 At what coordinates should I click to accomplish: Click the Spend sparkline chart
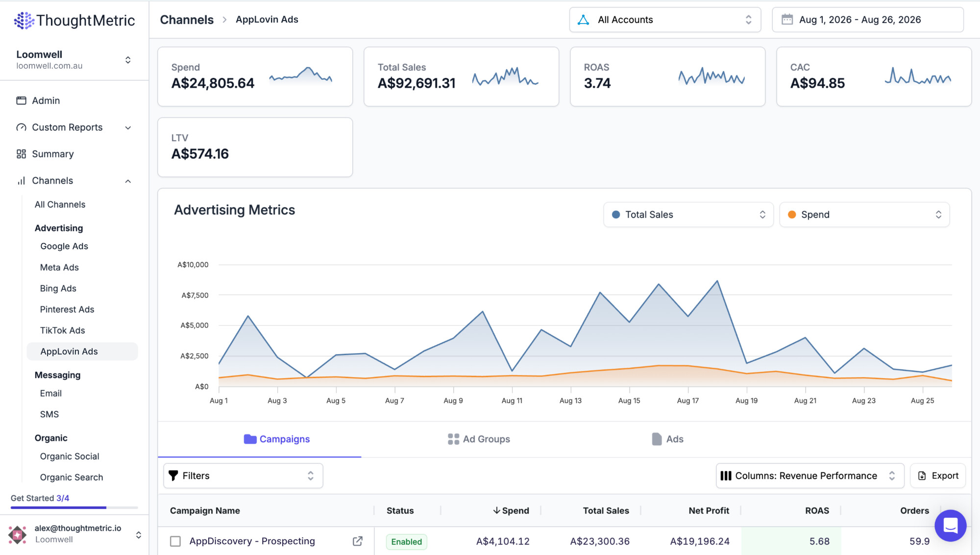(301, 75)
